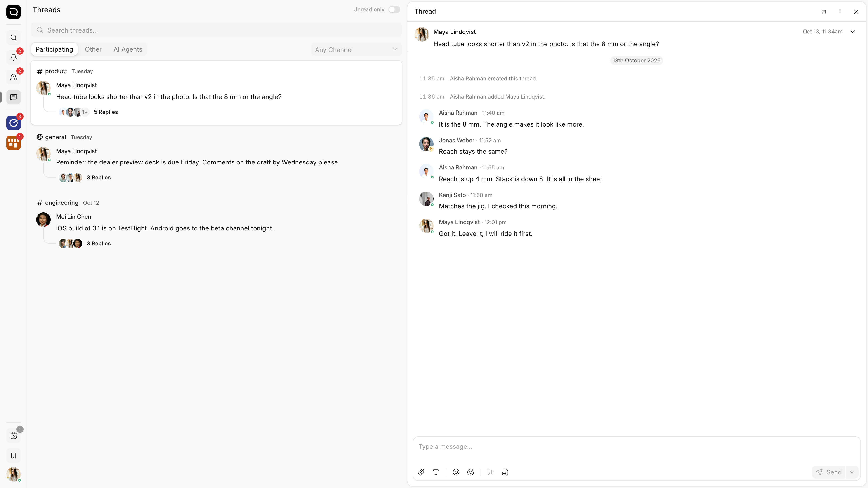Screen dimensions: 868x488
Task: Click the workspace logo in the sidebar
Action: pyautogui.click(x=14, y=12)
